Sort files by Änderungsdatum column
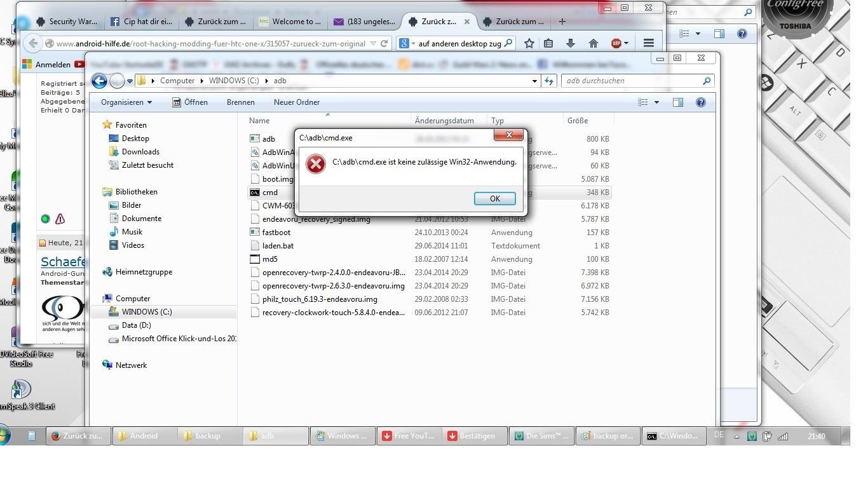This screenshot has width=868, height=488. (x=444, y=121)
